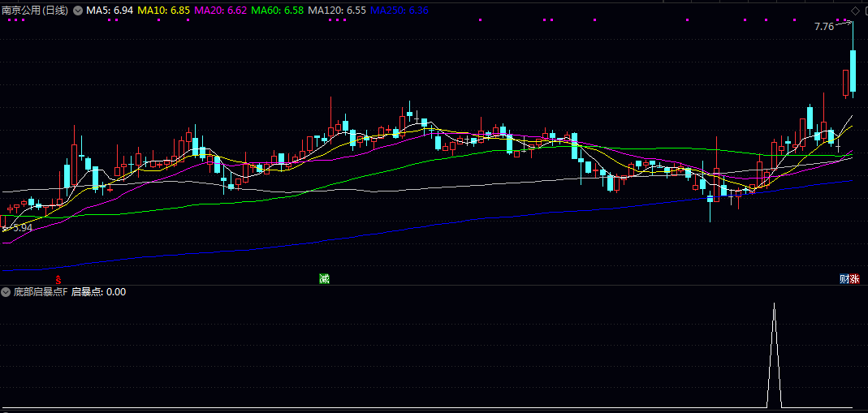Click the 5.94 low price label

point(22,228)
